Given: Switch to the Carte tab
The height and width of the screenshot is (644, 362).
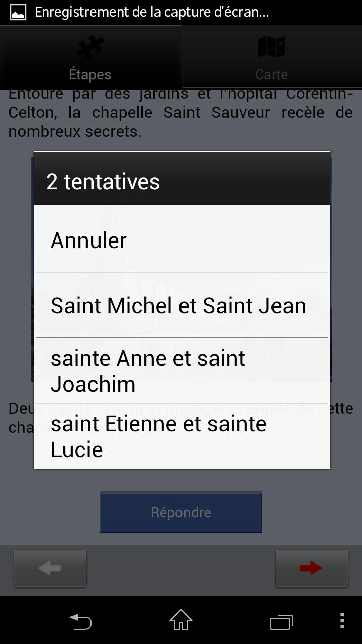Looking at the screenshot, I should click(271, 74).
